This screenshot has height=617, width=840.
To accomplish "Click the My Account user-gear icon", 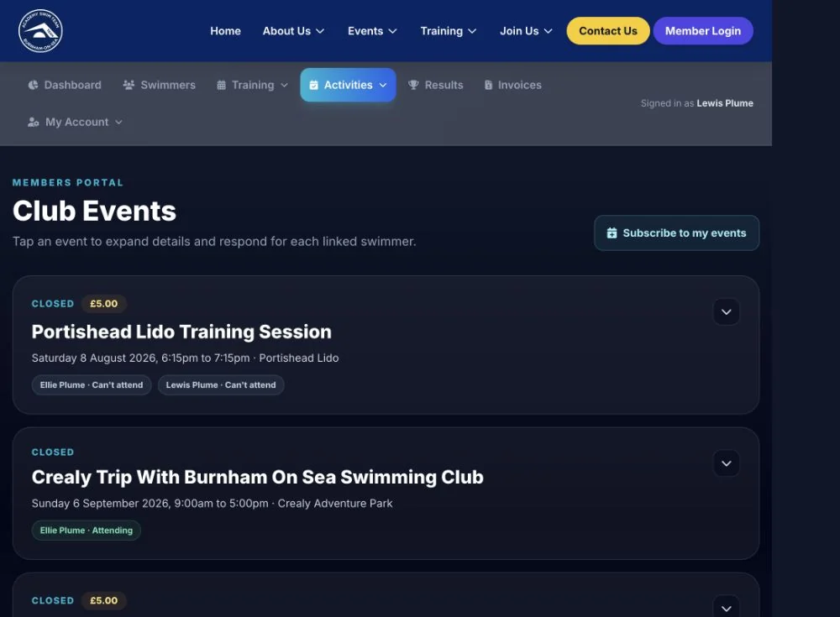I will click(34, 122).
